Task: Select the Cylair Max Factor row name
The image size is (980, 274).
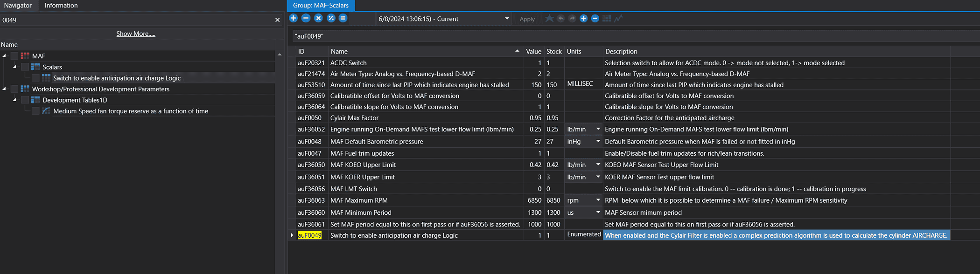Action: pyautogui.click(x=354, y=118)
